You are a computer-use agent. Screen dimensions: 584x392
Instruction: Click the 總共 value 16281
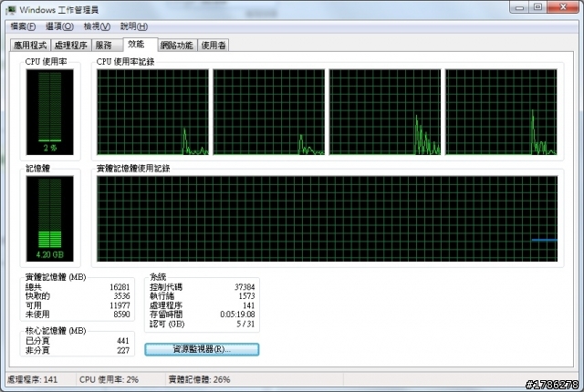[x=120, y=287]
